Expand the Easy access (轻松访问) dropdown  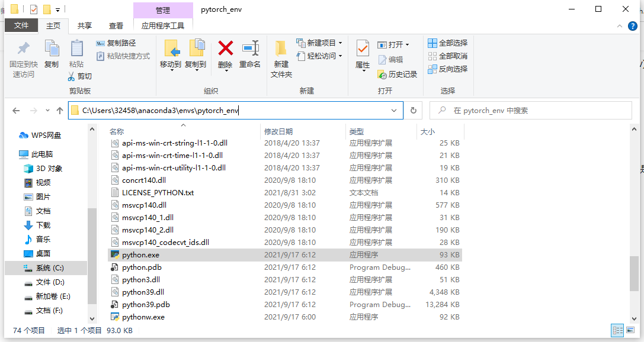(x=341, y=56)
